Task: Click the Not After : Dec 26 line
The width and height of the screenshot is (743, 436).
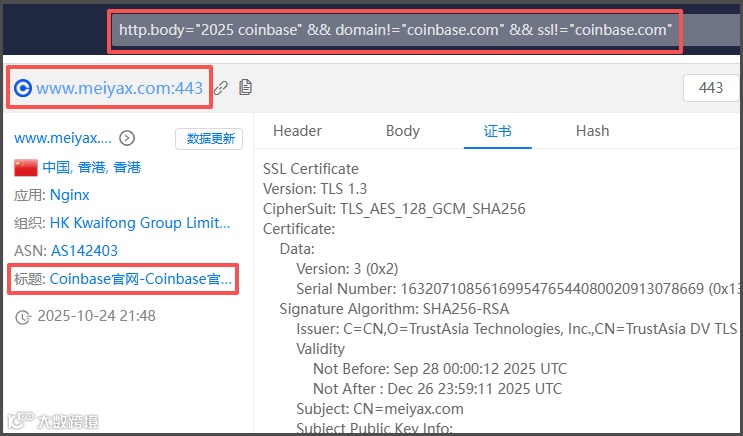Action: click(x=438, y=389)
